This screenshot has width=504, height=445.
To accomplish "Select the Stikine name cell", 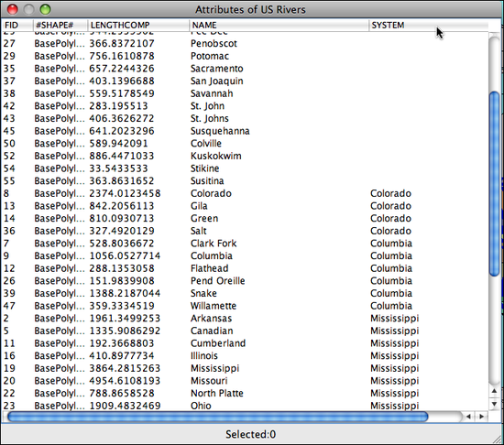I will pyautogui.click(x=204, y=168).
